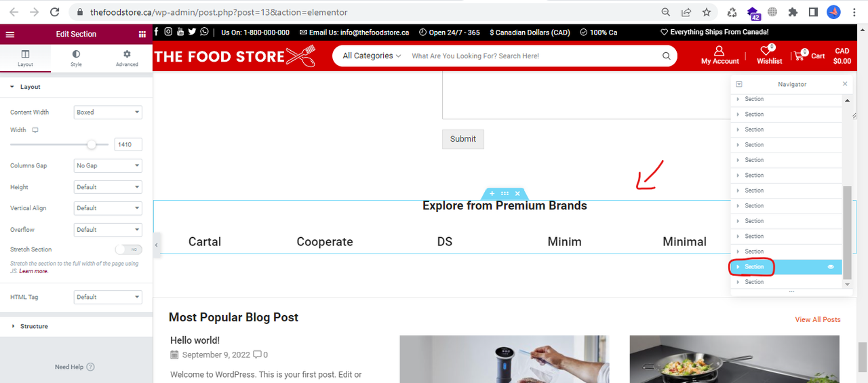Open the All Categories dropdown
868x383 pixels.
click(x=372, y=56)
